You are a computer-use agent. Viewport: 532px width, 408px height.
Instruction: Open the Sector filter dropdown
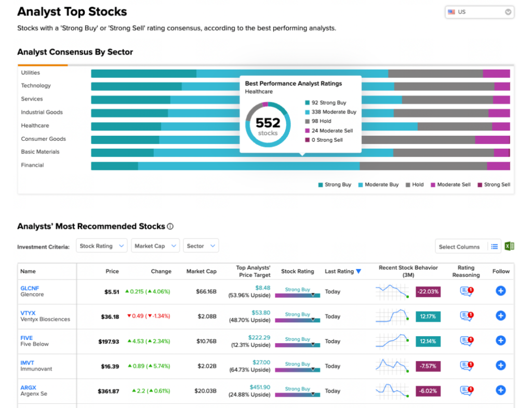(x=201, y=246)
